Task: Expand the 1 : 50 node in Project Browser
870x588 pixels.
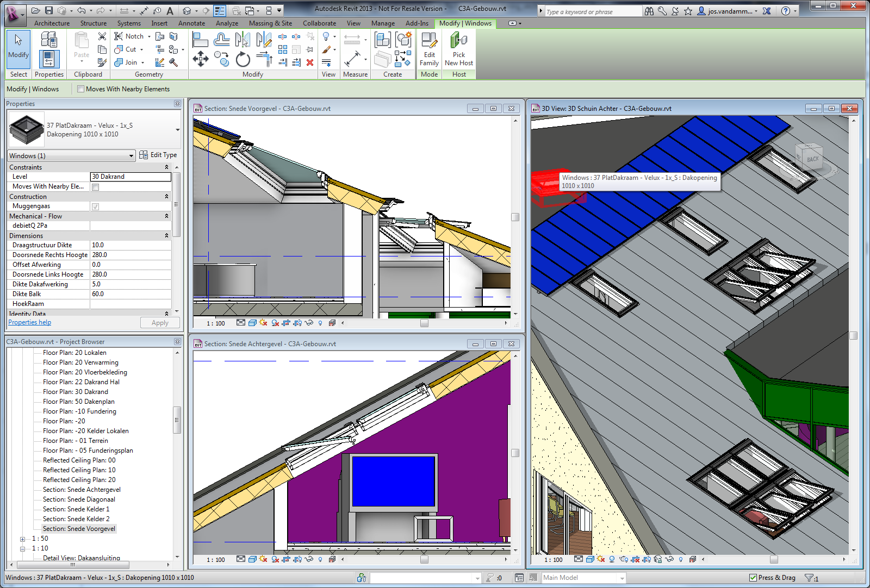Action: pyautogui.click(x=22, y=539)
